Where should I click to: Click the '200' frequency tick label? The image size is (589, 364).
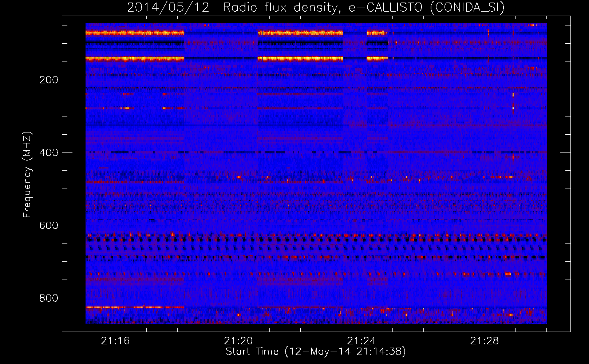[49, 80]
